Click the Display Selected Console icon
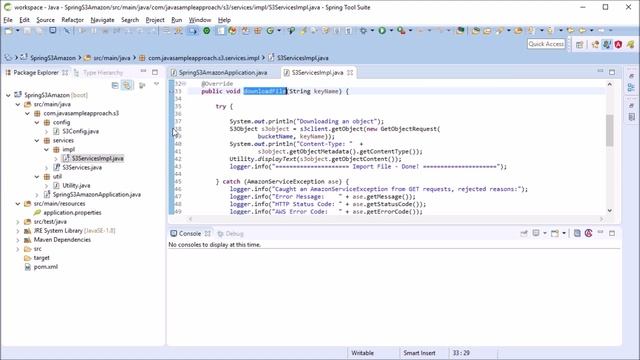Viewport: 640px width, 360px height. pos(536,233)
